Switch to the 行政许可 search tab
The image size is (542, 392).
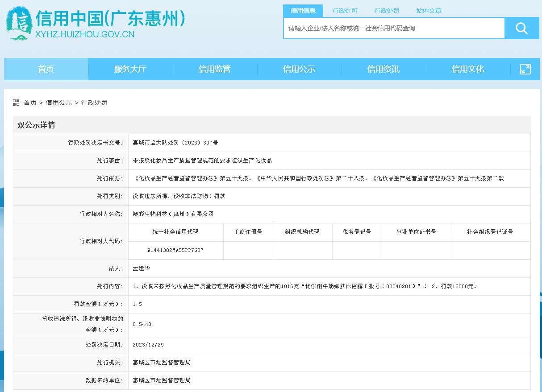pyautogui.click(x=345, y=11)
